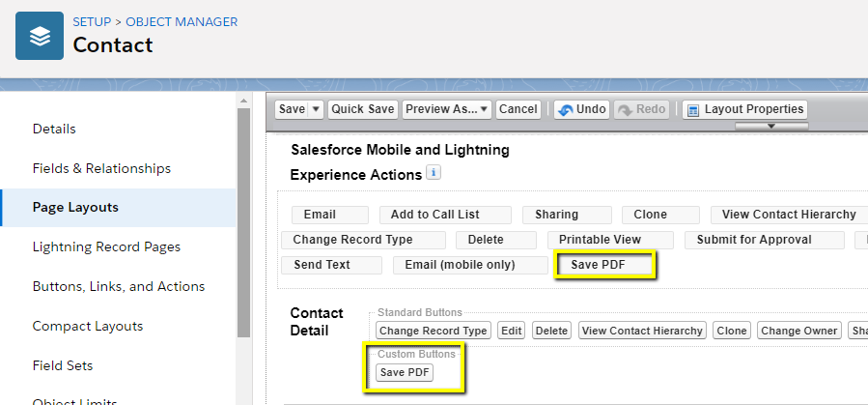Click the Standard Buttons group label
Screen dimensions: 868x405
pos(420,312)
